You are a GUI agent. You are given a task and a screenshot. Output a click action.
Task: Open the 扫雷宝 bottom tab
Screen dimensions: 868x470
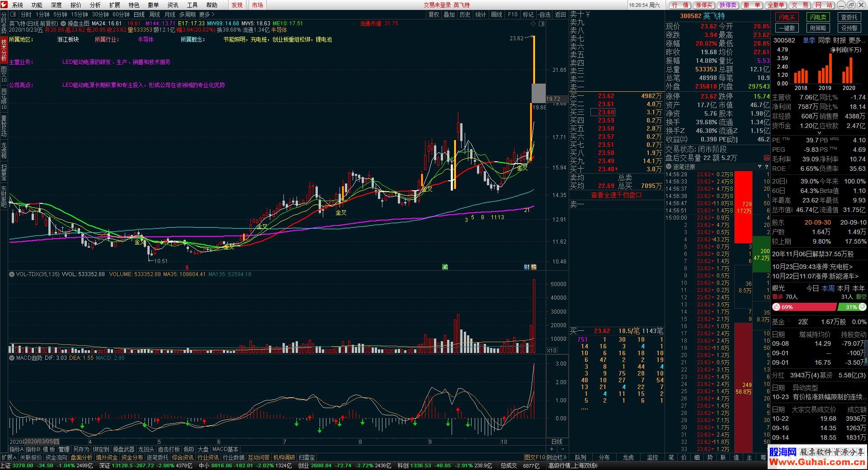306,457
